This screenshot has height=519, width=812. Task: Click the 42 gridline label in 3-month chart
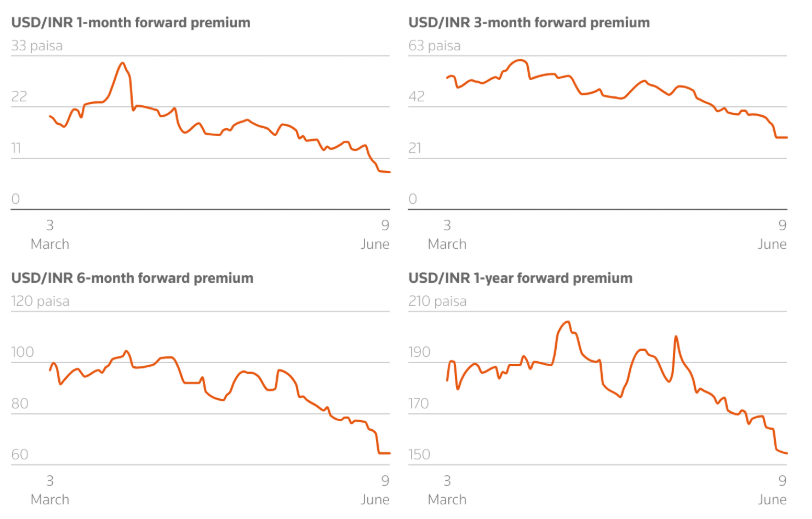[x=417, y=97]
